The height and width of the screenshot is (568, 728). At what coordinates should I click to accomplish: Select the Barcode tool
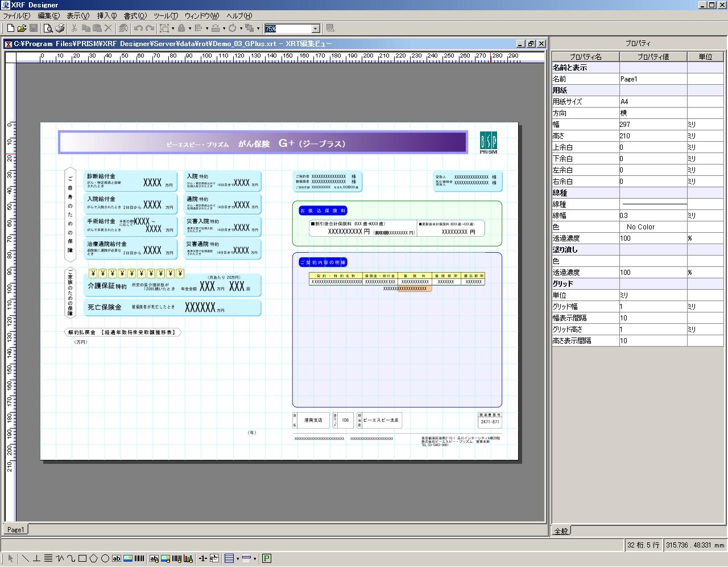point(139,558)
